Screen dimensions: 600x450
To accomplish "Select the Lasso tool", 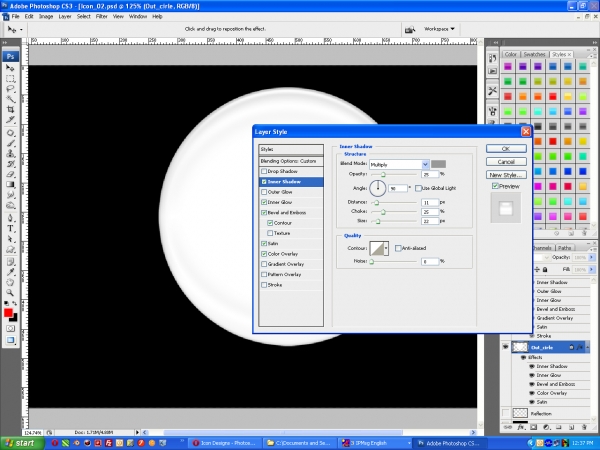I will [x=10, y=89].
